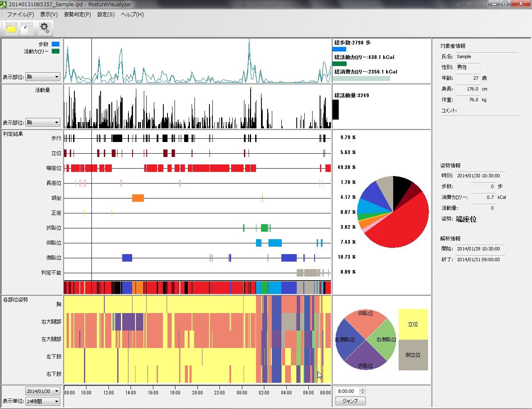
Task: Click the 00:00 mark on time axis
Action: click(x=242, y=392)
